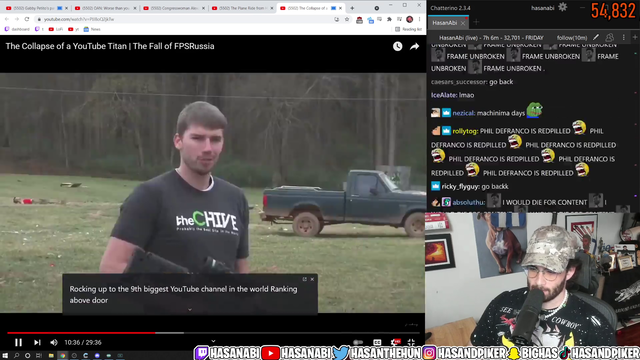Open chat split three-dot menu
Screen dimensions: 640x360
(x=624, y=38)
